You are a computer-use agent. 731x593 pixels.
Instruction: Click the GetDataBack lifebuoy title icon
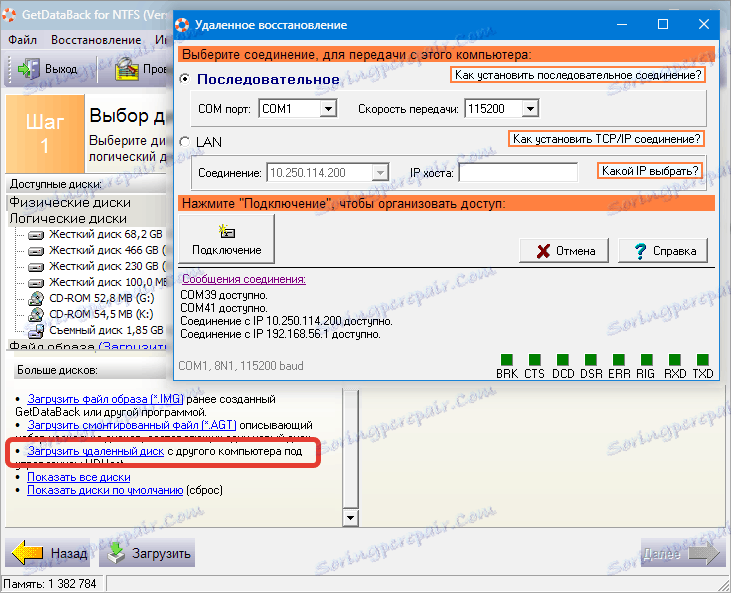click(8, 15)
